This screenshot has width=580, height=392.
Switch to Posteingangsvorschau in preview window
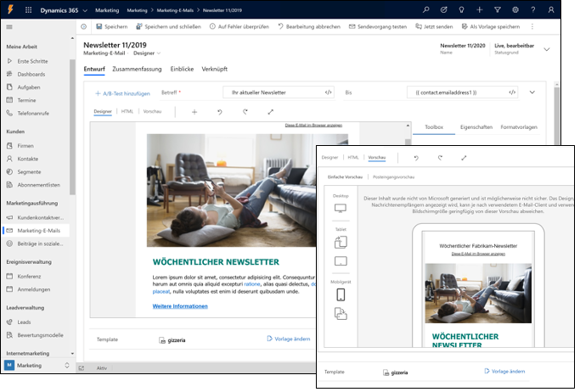tap(393, 177)
